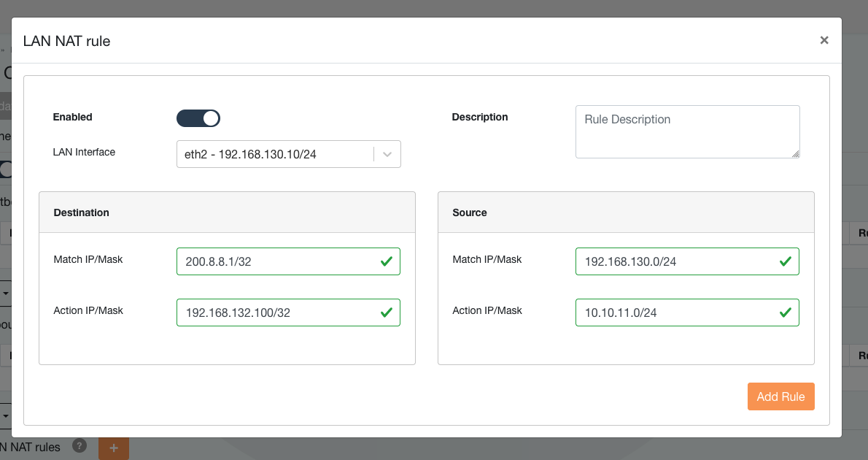Click the Rule Description text area
This screenshot has height=460, width=868.
pos(687,131)
